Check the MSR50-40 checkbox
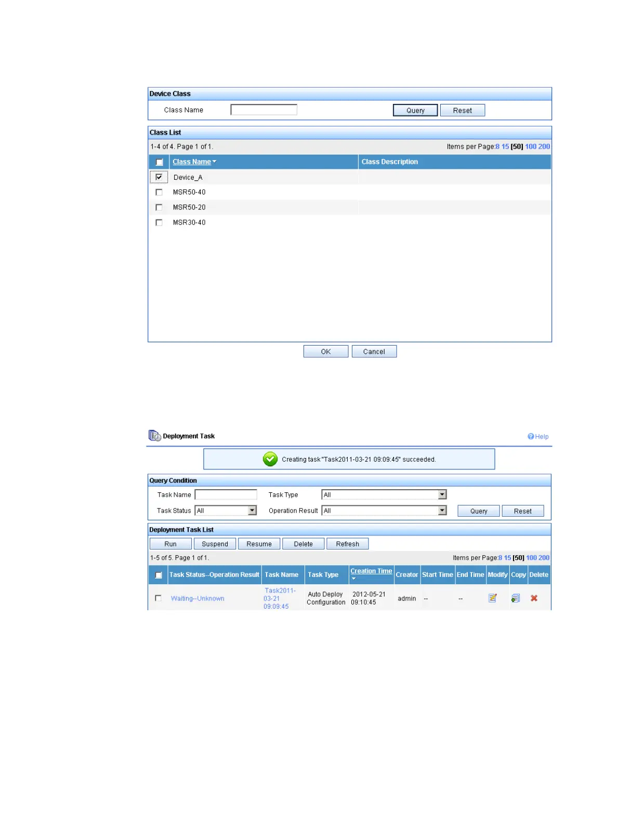This screenshot has width=619, height=840. coord(159,192)
